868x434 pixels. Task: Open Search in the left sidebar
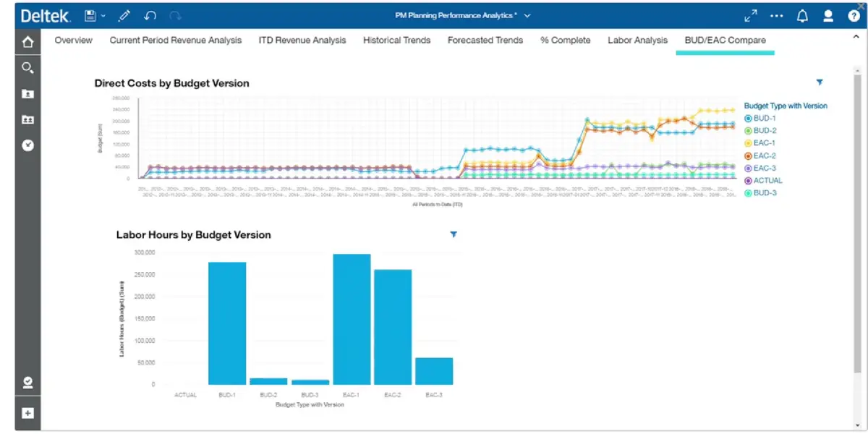pyautogui.click(x=27, y=68)
